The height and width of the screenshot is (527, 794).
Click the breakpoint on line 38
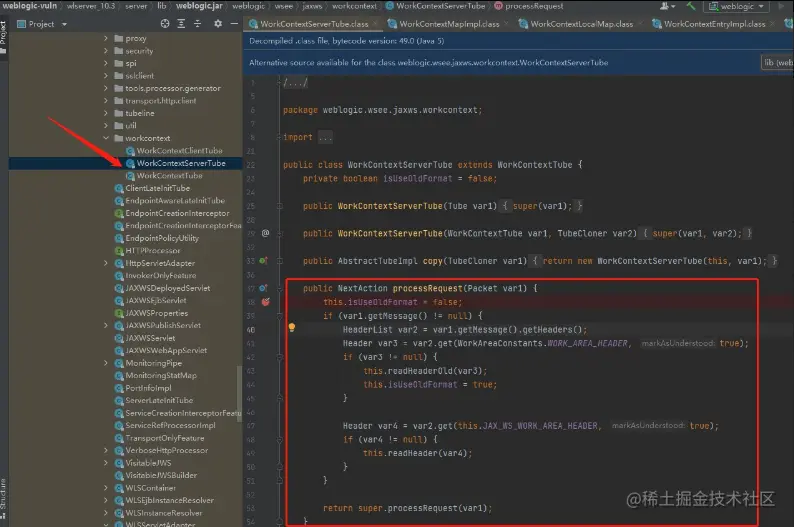(265, 302)
